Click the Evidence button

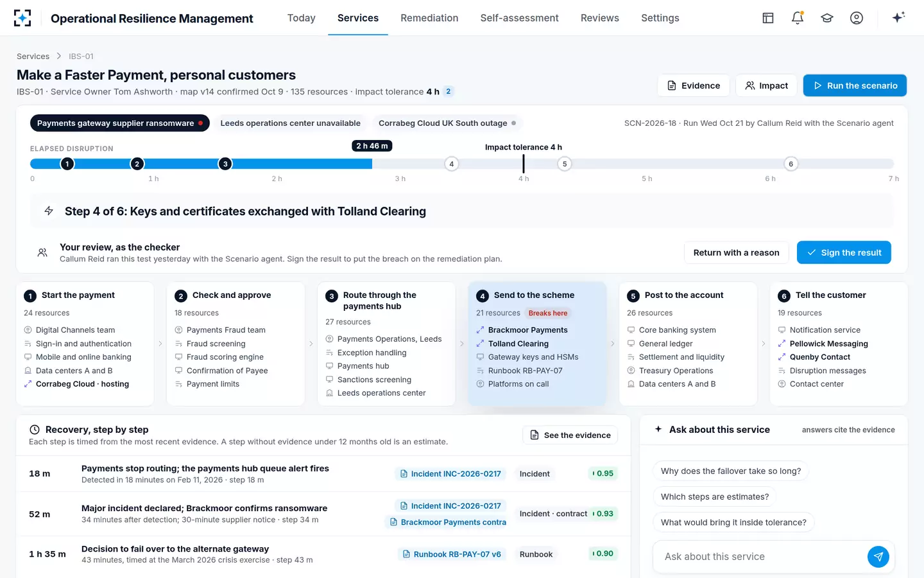[x=694, y=85]
